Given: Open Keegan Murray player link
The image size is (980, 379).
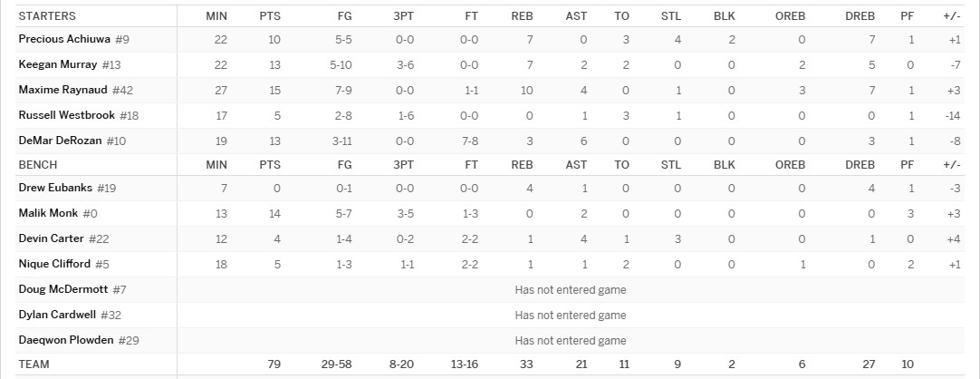Looking at the screenshot, I should [58, 64].
